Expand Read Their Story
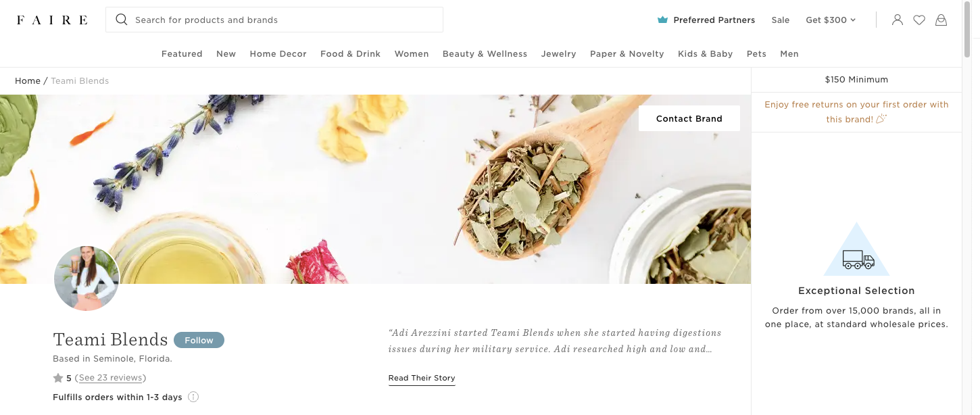Viewport: 980px width, 415px height. click(422, 379)
